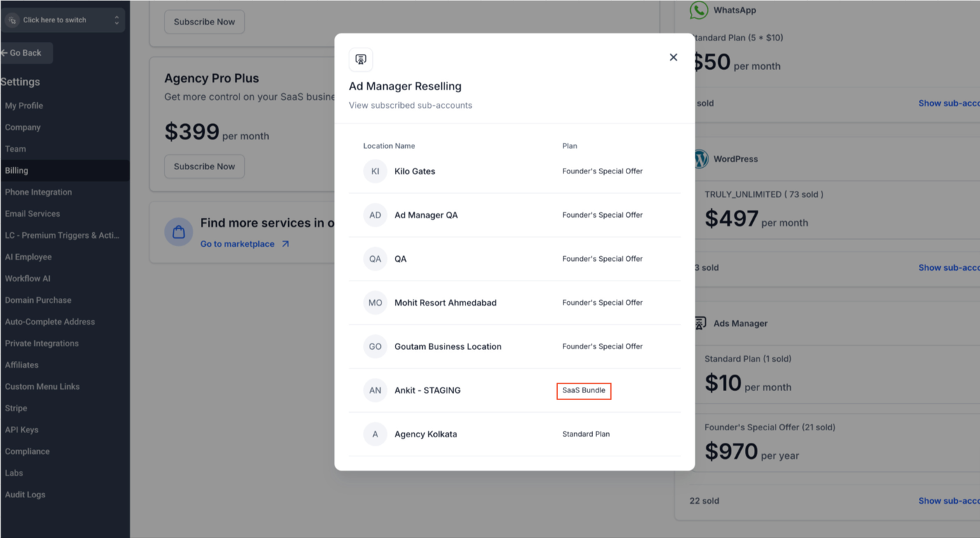Open the account switcher dropdown
Screen dimensions: 980x538
64,20
